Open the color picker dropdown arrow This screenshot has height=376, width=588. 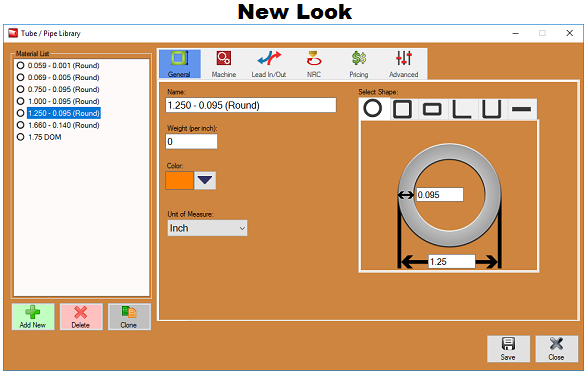tap(205, 180)
